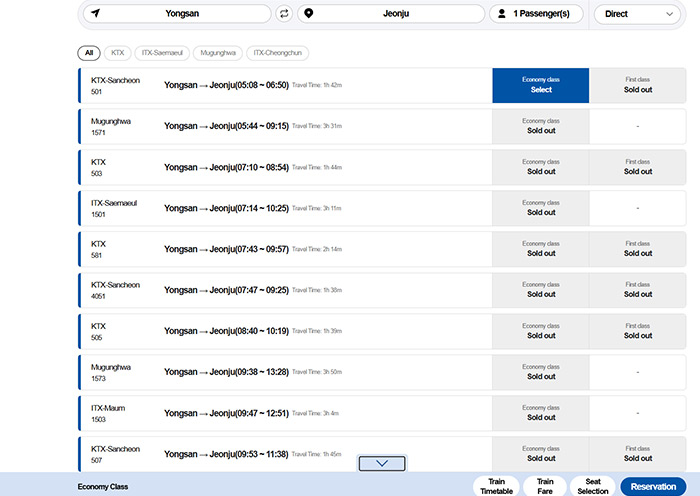700x496 pixels.
Task: Click First class Sold out for train 501
Action: [638, 85]
